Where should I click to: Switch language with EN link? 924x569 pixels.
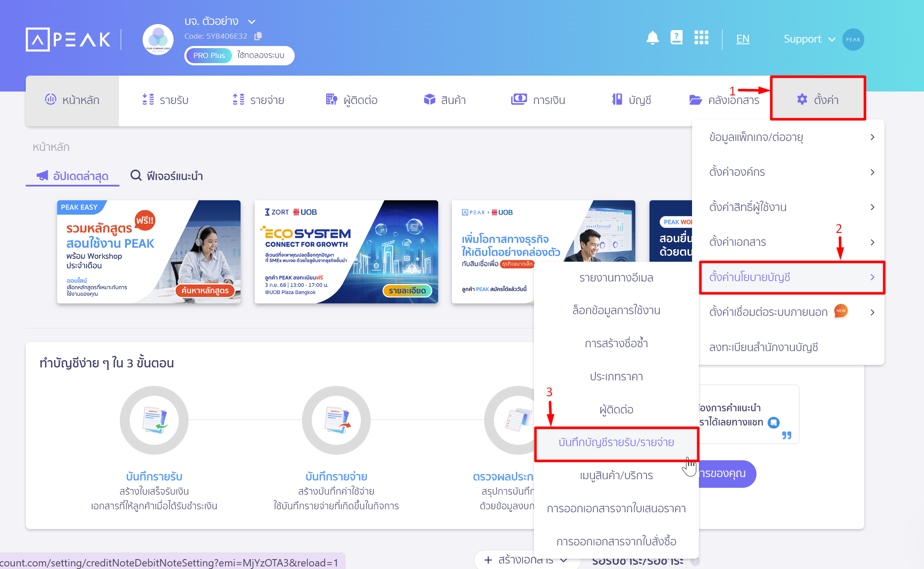742,39
